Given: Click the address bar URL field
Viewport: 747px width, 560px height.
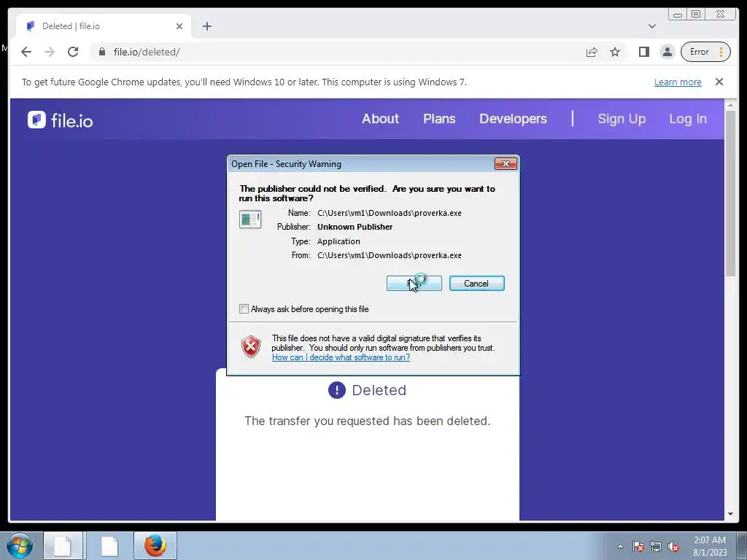Looking at the screenshot, I should (333, 52).
